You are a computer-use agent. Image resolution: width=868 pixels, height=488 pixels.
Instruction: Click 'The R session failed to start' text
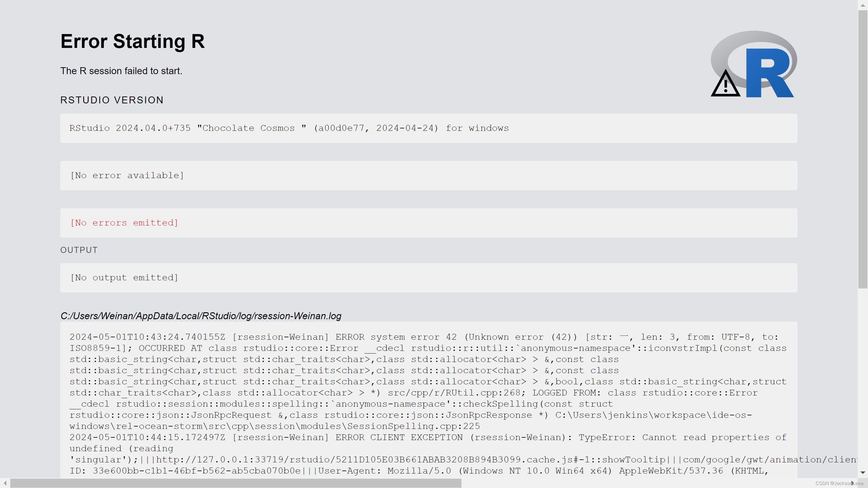[x=121, y=71]
